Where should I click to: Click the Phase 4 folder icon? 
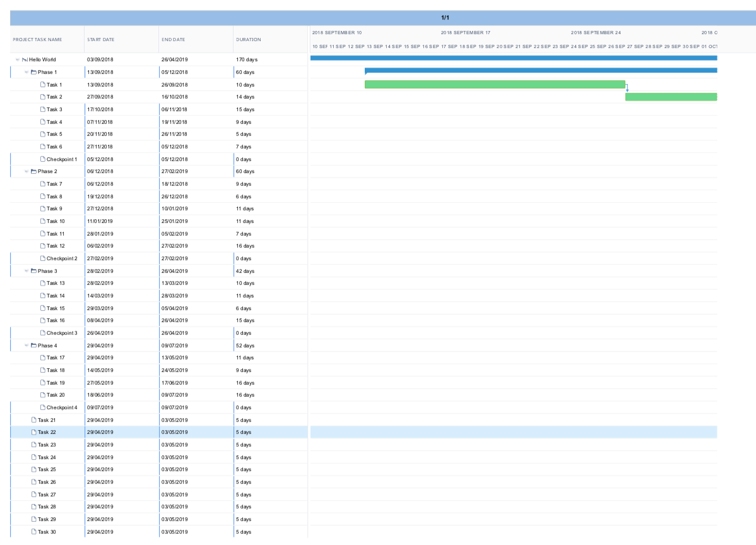point(33,345)
